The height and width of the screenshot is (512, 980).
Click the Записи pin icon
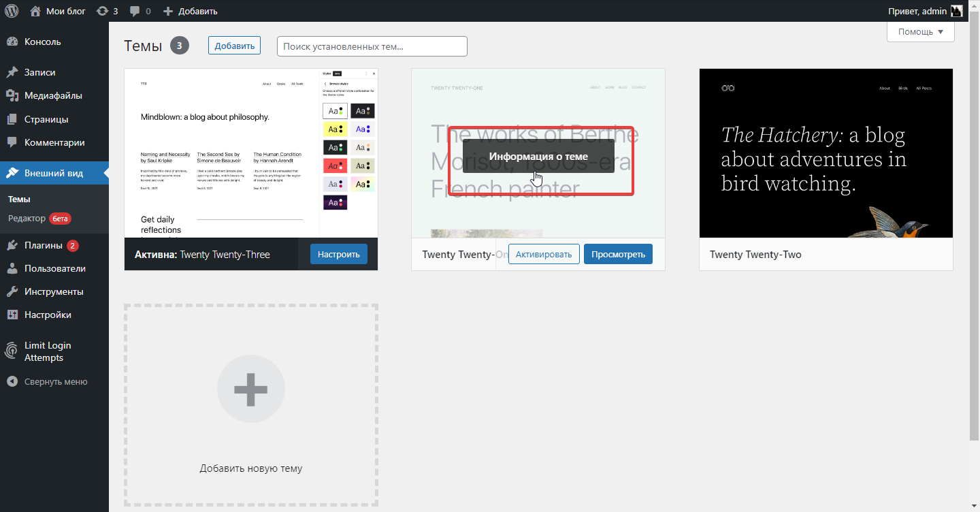[12, 72]
